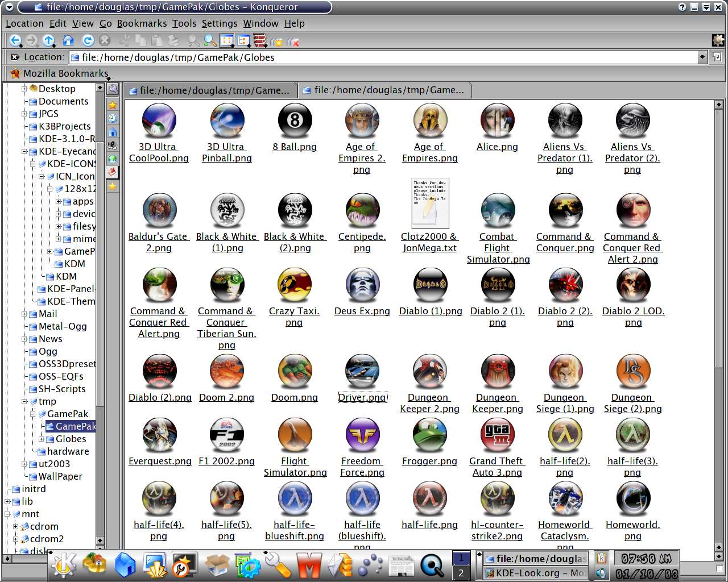Image resolution: width=728 pixels, height=582 pixels.
Task: Select the Frogger globe icon
Action: [x=429, y=435]
